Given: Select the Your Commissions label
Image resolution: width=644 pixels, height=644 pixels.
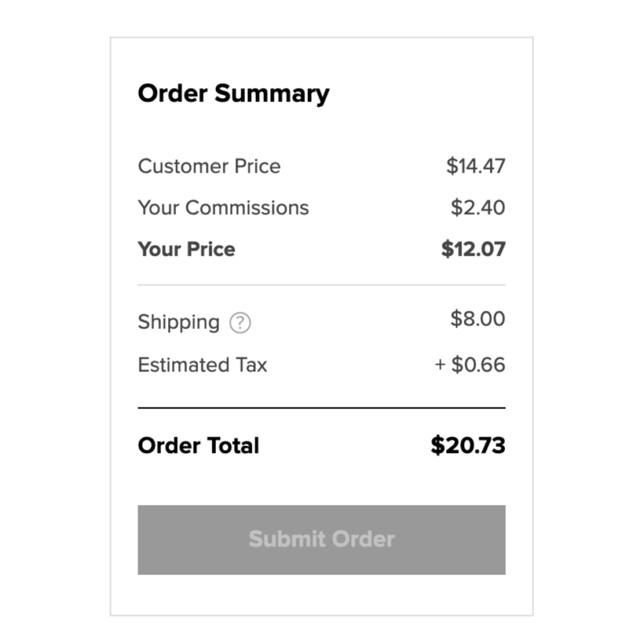Looking at the screenshot, I should pyautogui.click(x=223, y=208).
